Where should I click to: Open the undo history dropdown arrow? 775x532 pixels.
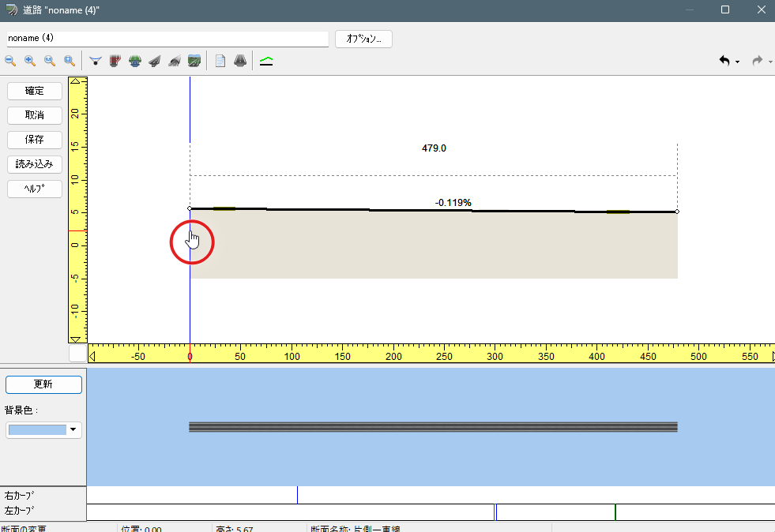click(737, 62)
